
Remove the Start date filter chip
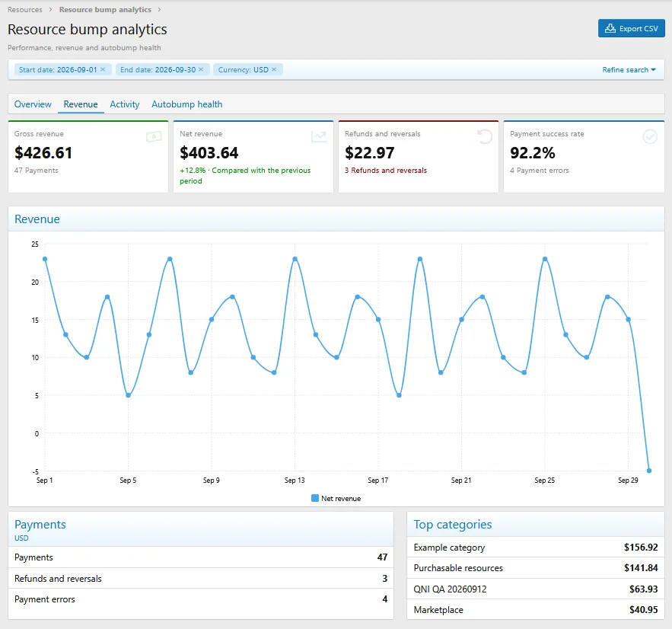pos(103,69)
